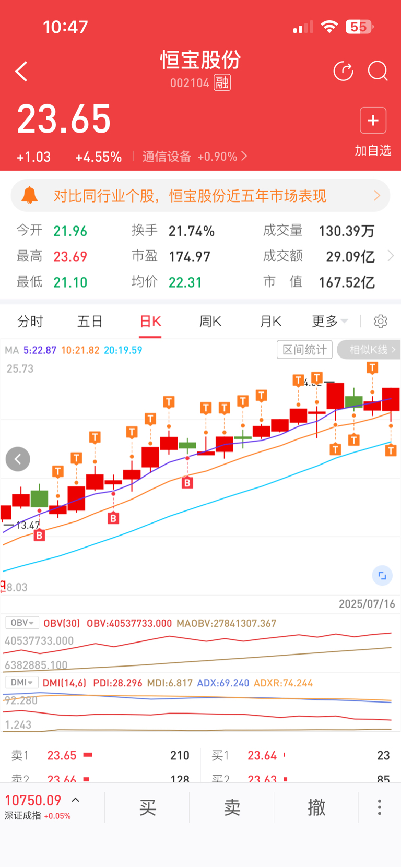Tap 卖1 price 23.65 row
The width and height of the screenshot is (401, 868).
point(100,755)
